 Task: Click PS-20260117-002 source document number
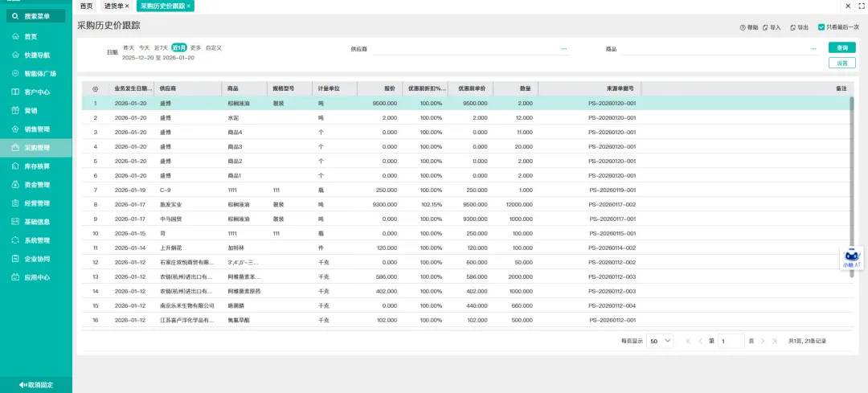(612, 204)
